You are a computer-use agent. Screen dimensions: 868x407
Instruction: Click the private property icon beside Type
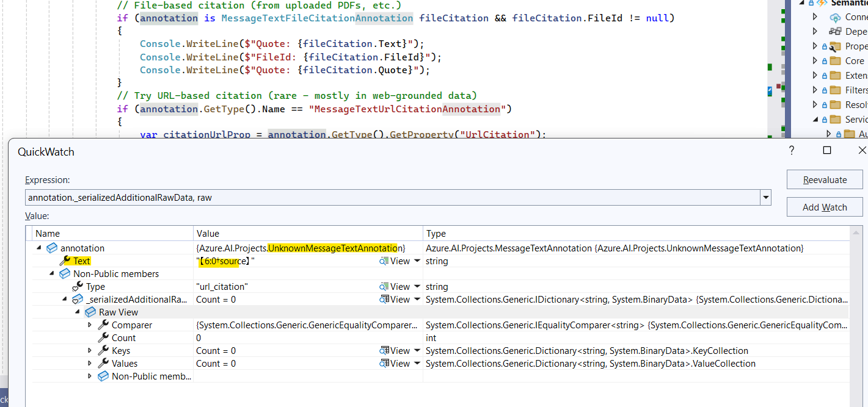point(78,286)
